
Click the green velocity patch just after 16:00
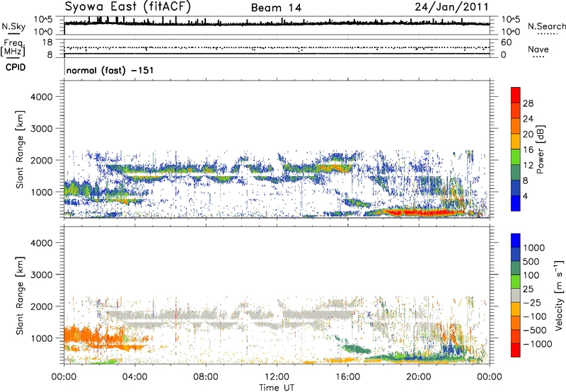356,349
